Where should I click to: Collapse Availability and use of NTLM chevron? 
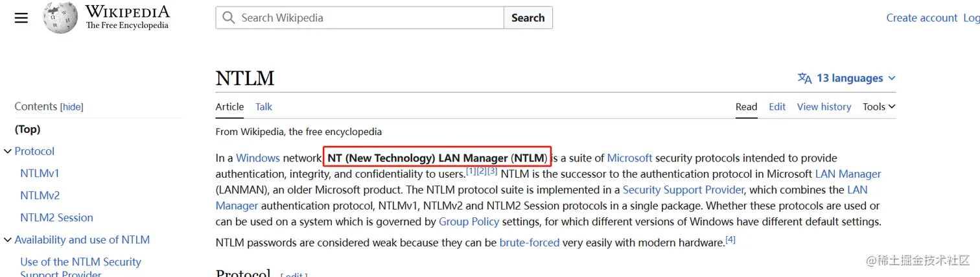[x=8, y=239]
